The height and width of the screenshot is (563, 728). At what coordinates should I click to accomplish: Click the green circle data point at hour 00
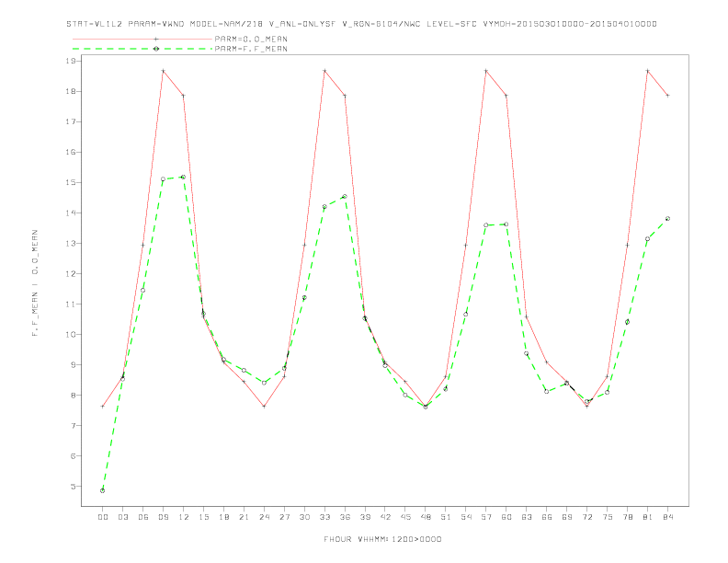tap(103, 490)
